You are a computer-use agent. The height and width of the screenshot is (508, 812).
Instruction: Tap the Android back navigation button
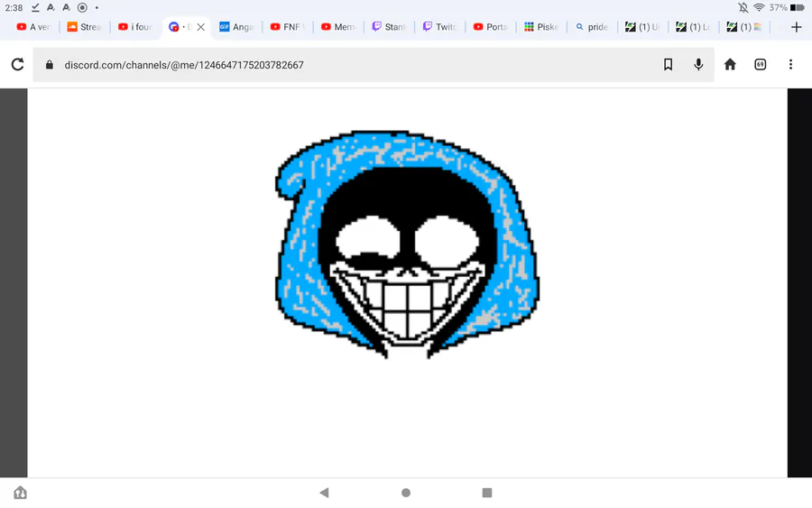point(324,493)
